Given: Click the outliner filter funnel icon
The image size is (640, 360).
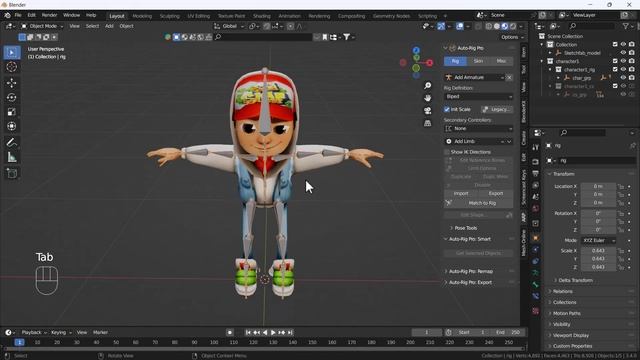Looking at the screenshot, I should (625, 26).
